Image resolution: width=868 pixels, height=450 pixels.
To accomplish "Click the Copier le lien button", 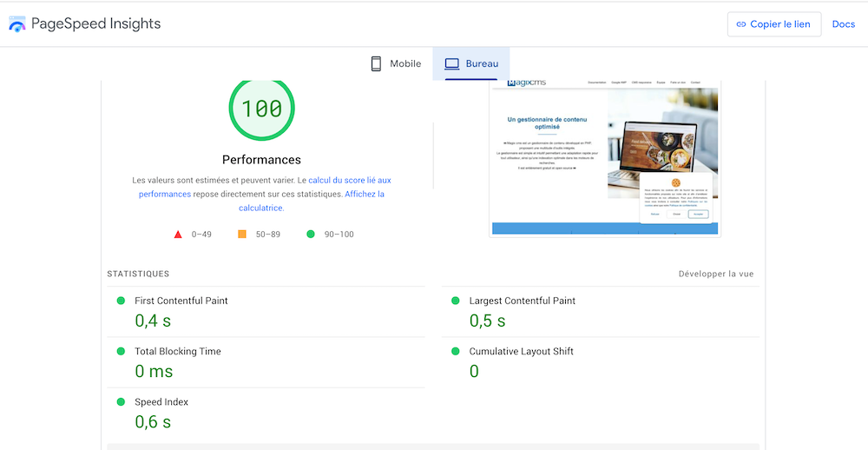I will [x=774, y=24].
